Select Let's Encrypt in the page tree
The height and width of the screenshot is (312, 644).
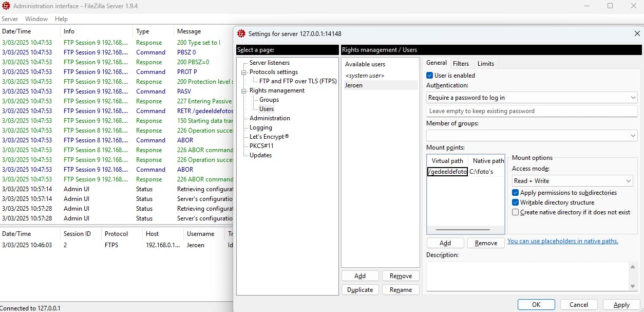[x=269, y=137]
